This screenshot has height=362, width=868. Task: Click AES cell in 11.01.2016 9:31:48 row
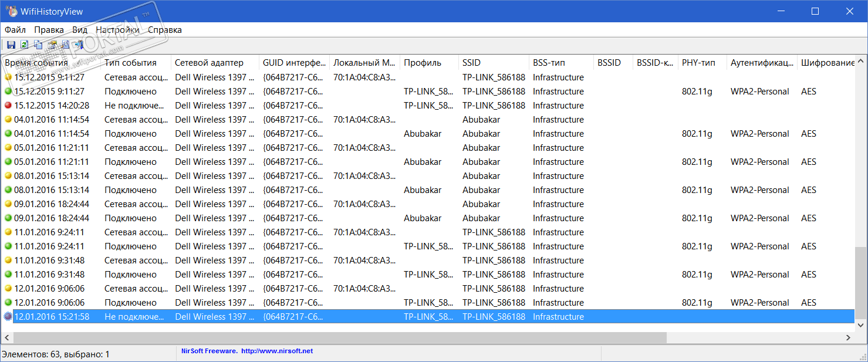(809, 275)
